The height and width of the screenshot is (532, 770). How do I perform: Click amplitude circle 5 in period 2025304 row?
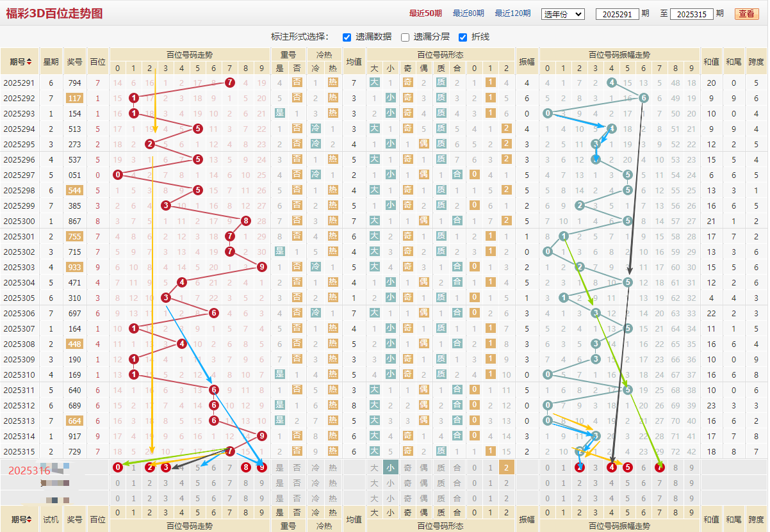pyautogui.click(x=628, y=282)
